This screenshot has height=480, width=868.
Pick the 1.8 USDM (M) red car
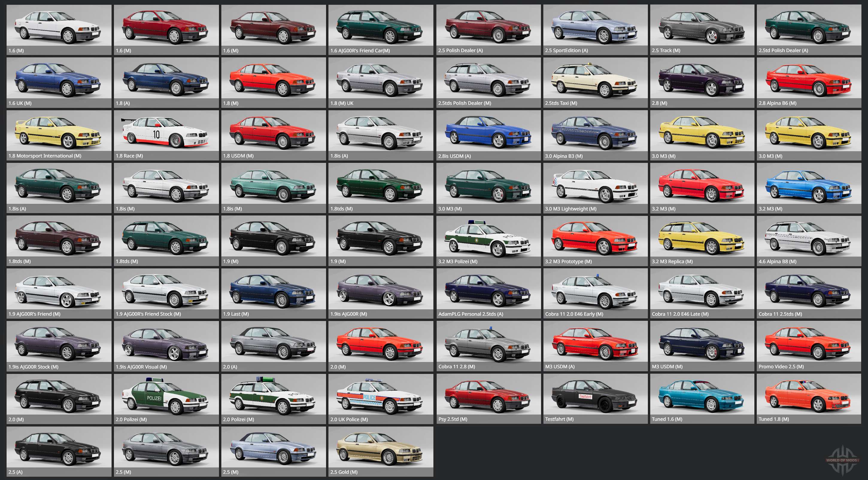(274, 135)
